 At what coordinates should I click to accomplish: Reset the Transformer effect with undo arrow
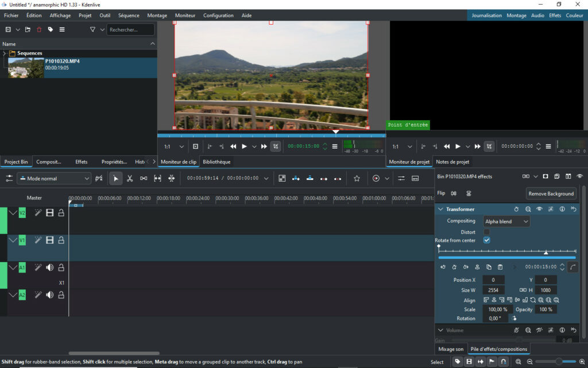point(574,209)
